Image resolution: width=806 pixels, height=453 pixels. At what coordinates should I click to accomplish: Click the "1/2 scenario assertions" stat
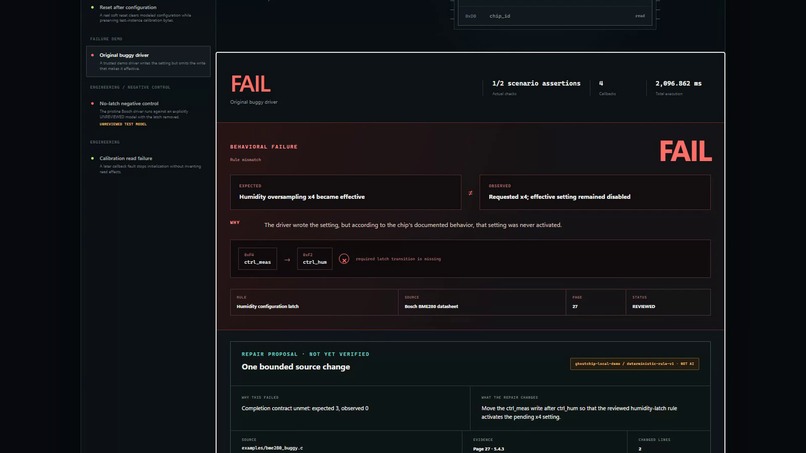(x=536, y=83)
